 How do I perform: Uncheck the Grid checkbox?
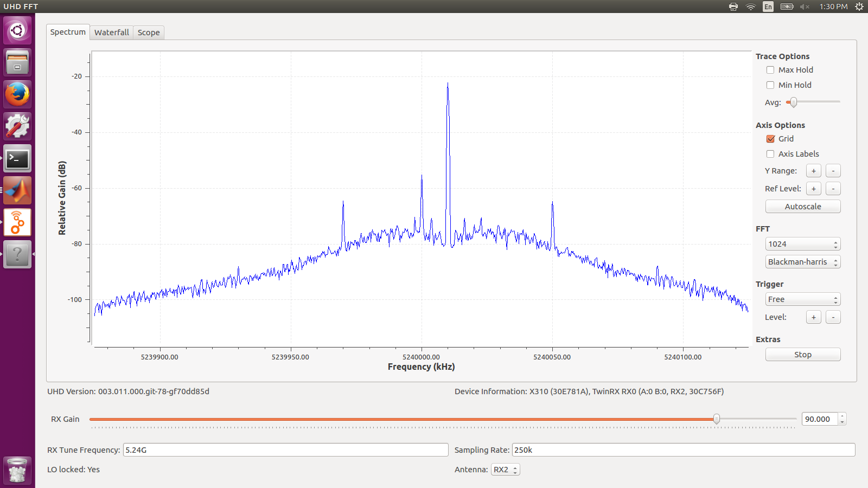click(x=770, y=139)
